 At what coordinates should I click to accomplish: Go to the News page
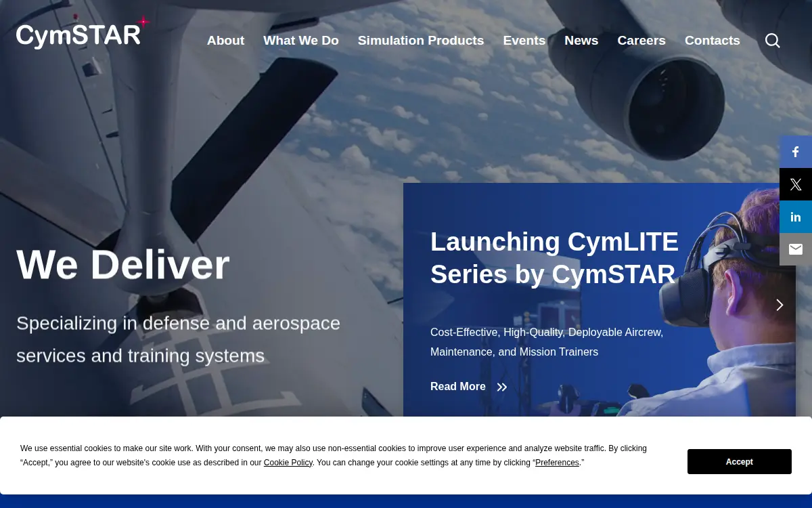[581, 41]
